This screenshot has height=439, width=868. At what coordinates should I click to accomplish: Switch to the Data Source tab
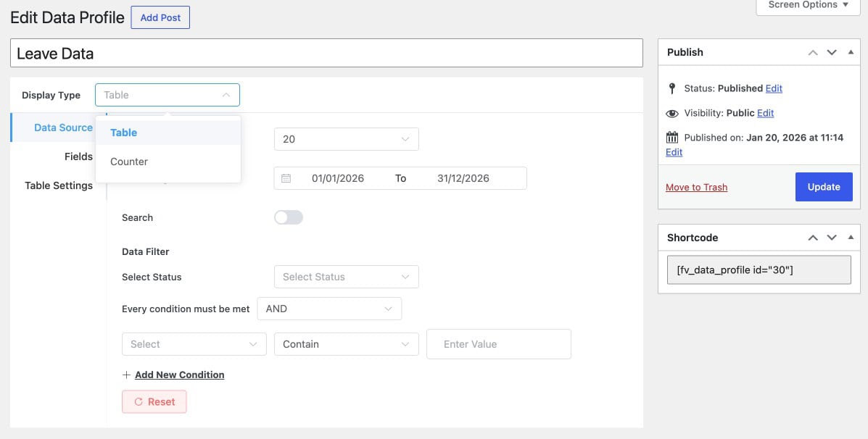tap(57, 127)
